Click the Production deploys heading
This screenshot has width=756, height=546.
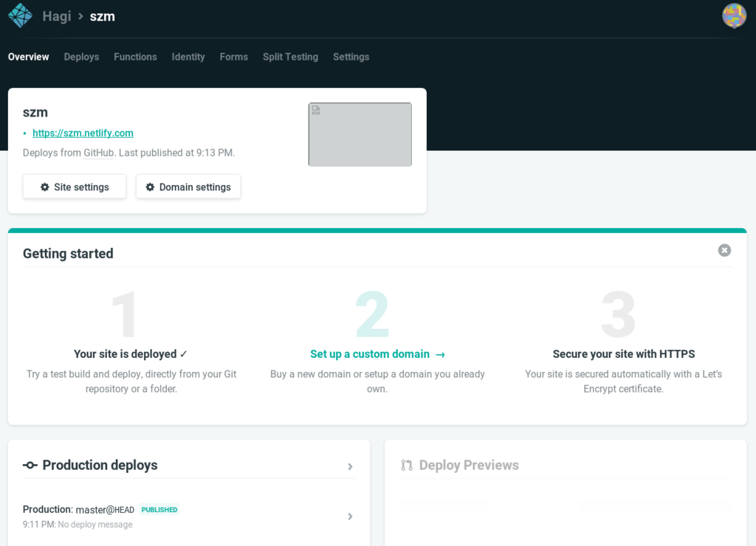(100, 465)
